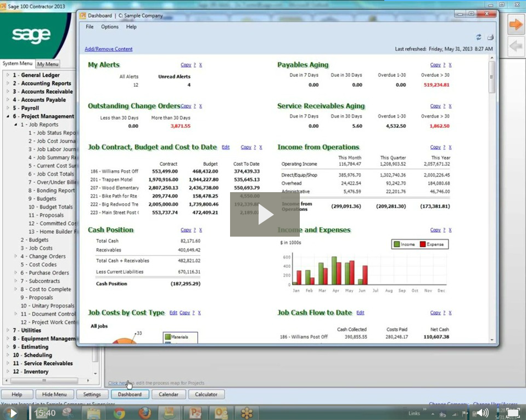Viewport: 526px width, 420px height.
Task: Click the orange forward arrow icon
Action: (516, 24)
